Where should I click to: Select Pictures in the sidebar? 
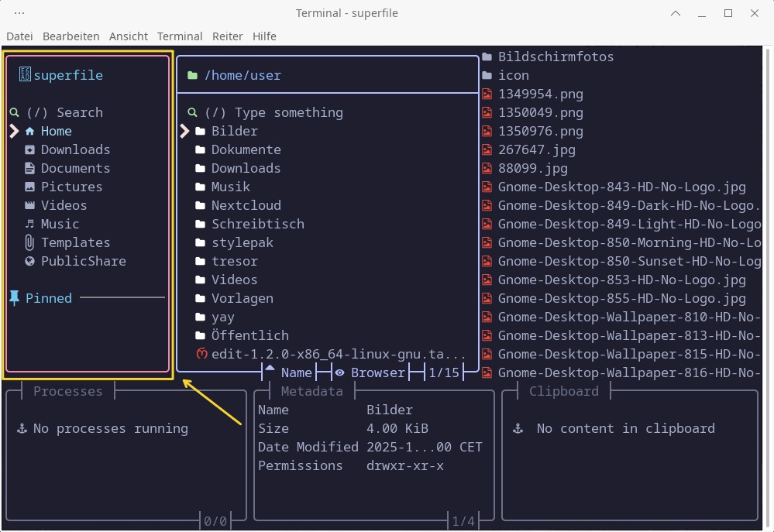click(71, 187)
